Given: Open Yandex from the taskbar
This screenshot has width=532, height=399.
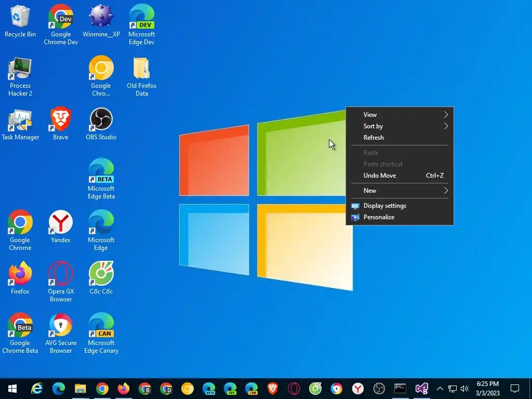Looking at the screenshot, I should 357,389.
